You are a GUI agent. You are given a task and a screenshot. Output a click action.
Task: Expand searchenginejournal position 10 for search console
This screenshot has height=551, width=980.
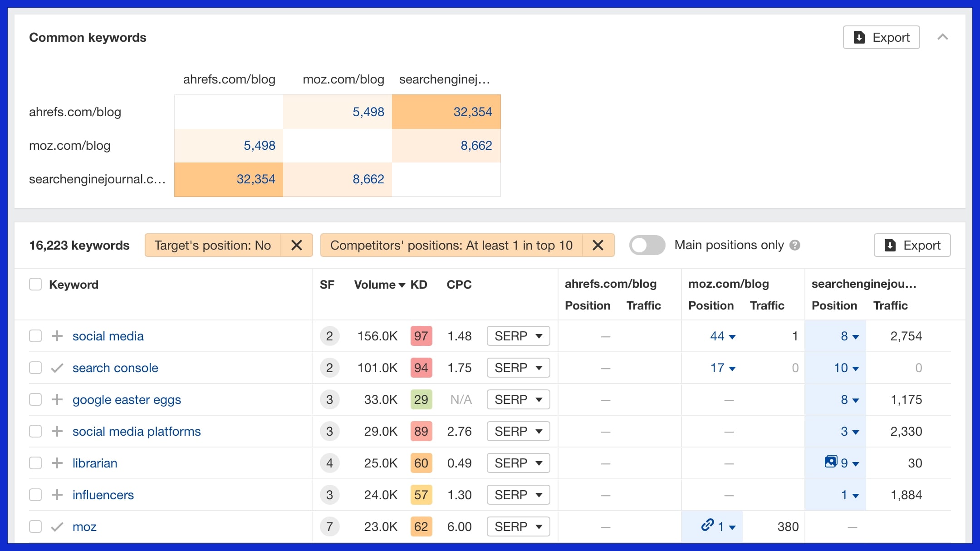(847, 368)
